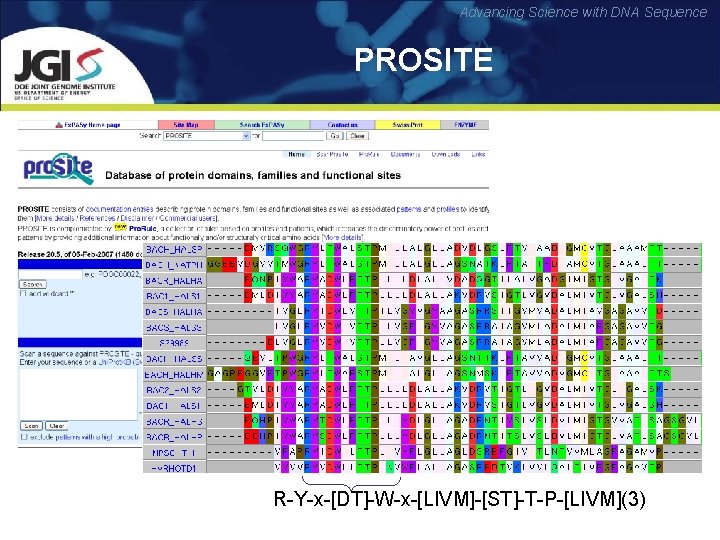Select the ScanProsite navigation item
This screenshot has width=720, height=540.
coord(332,154)
